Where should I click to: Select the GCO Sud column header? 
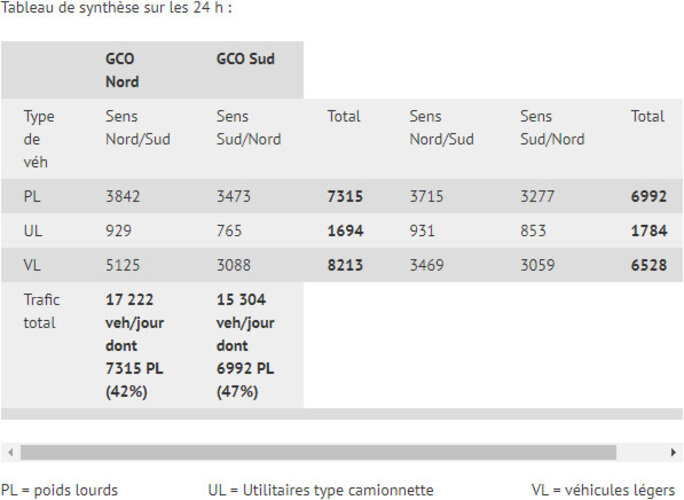click(x=245, y=59)
